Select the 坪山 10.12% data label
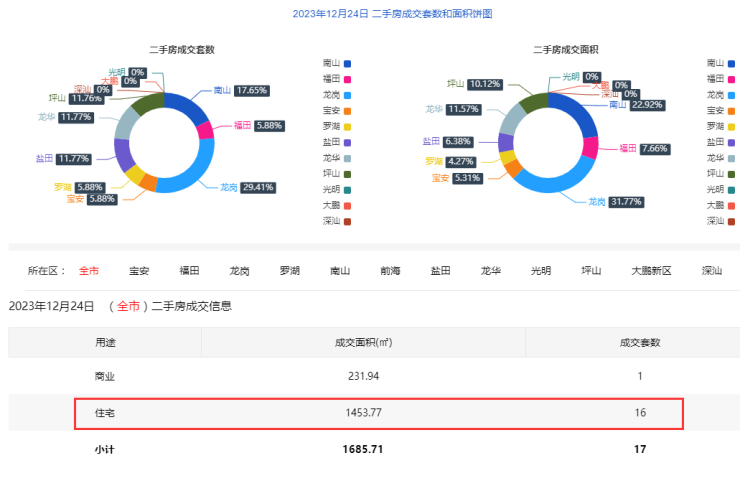 coord(473,84)
